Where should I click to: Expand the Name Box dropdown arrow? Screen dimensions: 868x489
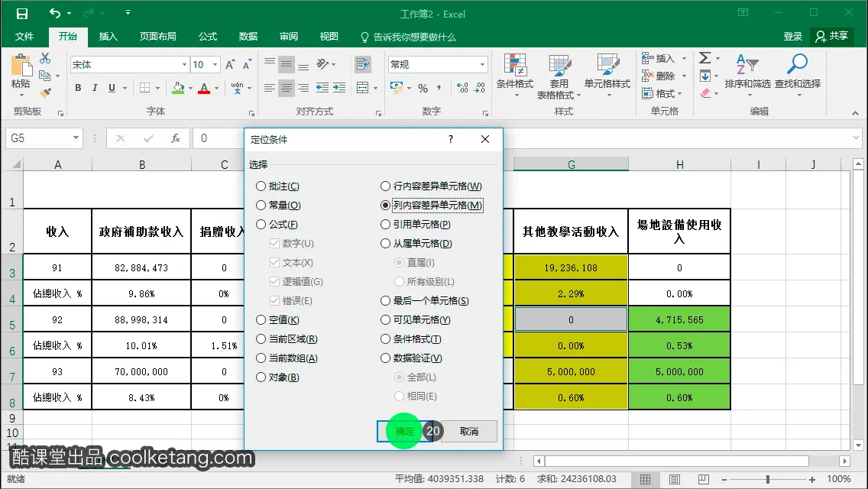click(x=76, y=138)
